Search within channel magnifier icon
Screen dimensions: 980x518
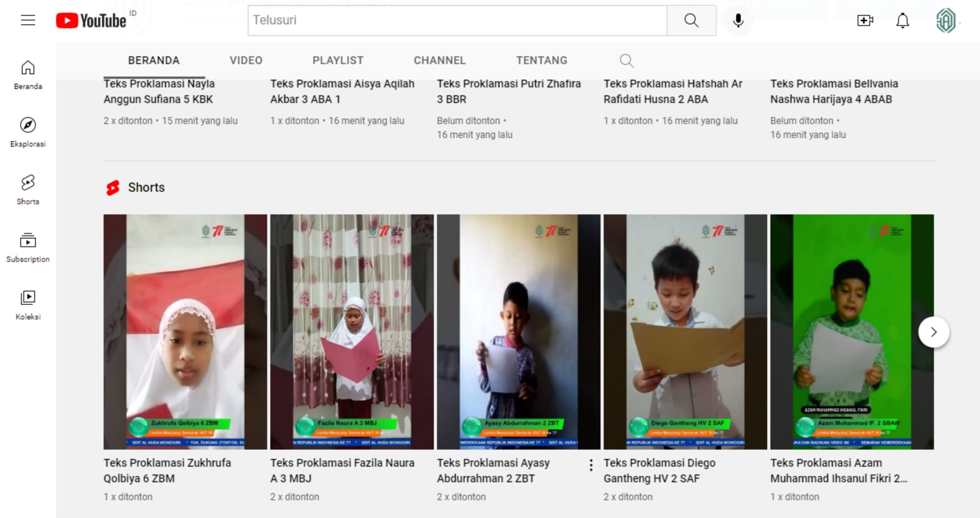626,60
